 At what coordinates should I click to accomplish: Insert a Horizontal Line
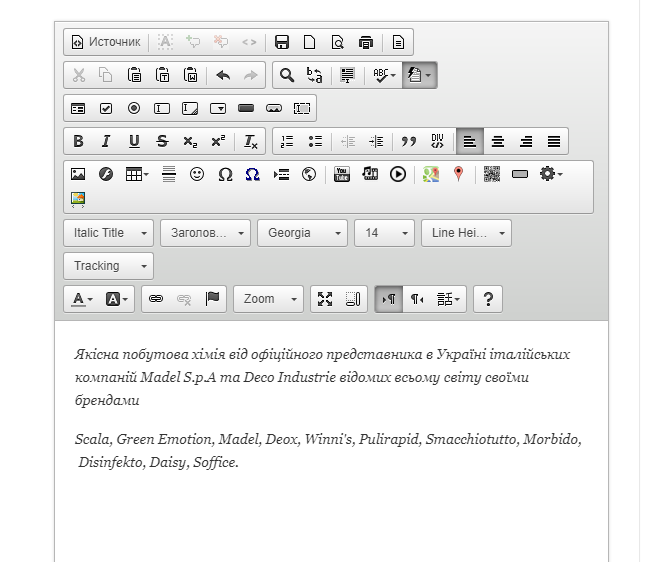click(169, 174)
